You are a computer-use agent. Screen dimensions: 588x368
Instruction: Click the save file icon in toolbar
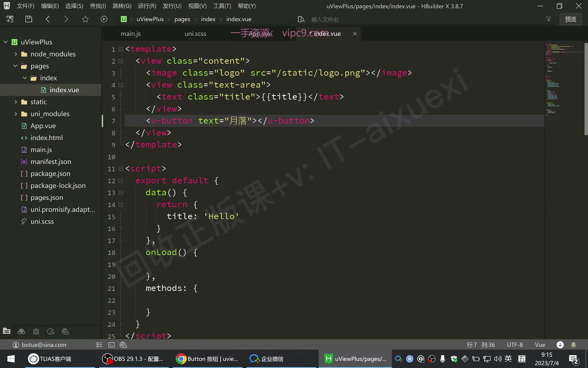28,19
